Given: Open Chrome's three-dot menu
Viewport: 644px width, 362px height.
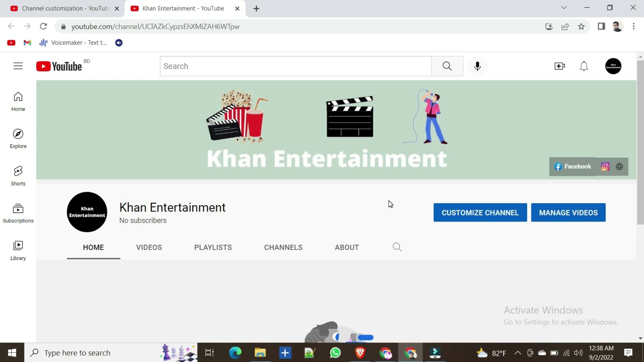Looking at the screenshot, I should [x=634, y=26].
